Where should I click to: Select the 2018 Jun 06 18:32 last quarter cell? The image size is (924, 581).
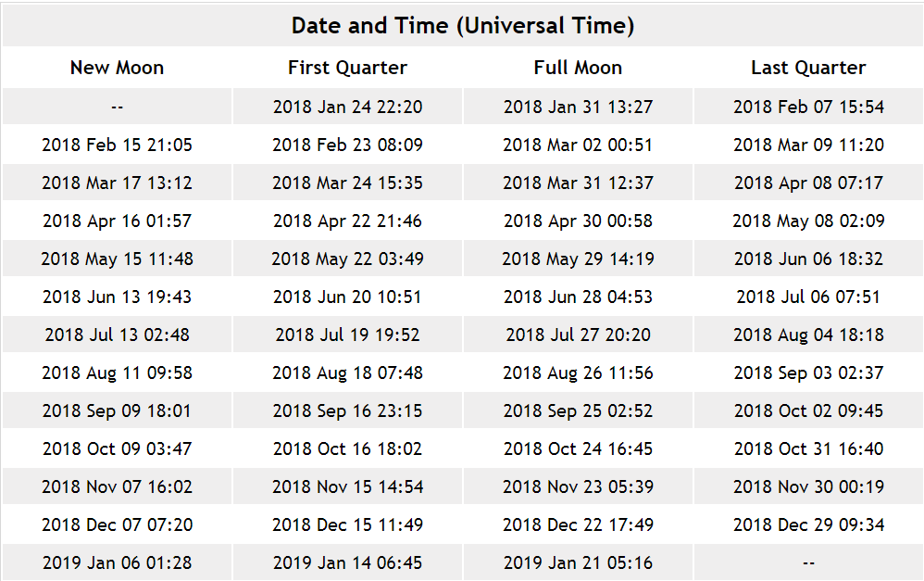[808, 259]
